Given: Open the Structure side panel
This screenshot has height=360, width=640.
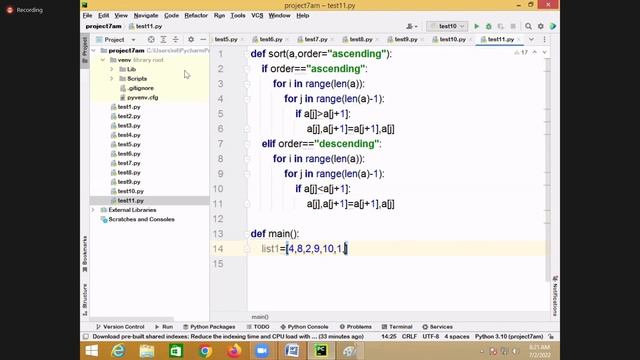Looking at the screenshot, I should [x=85, y=299].
